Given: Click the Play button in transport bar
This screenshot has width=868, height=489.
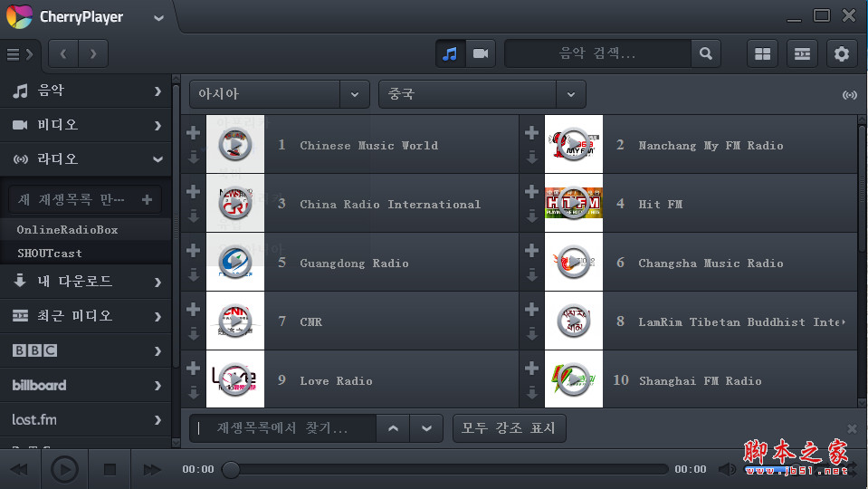Looking at the screenshot, I should tap(65, 470).
